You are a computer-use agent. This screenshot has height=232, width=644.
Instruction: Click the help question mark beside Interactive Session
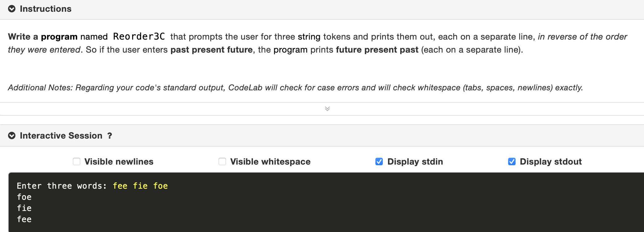pos(110,135)
